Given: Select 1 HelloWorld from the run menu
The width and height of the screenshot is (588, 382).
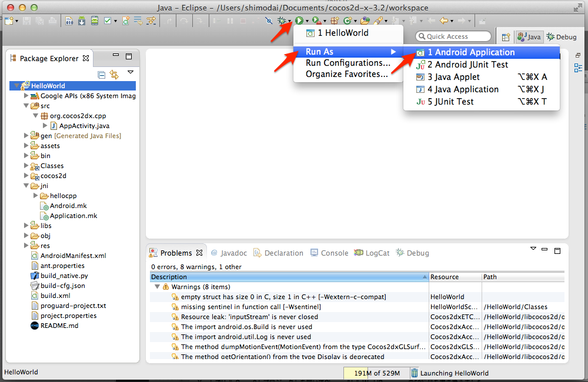Looking at the screenshot, I should [348, 33].
